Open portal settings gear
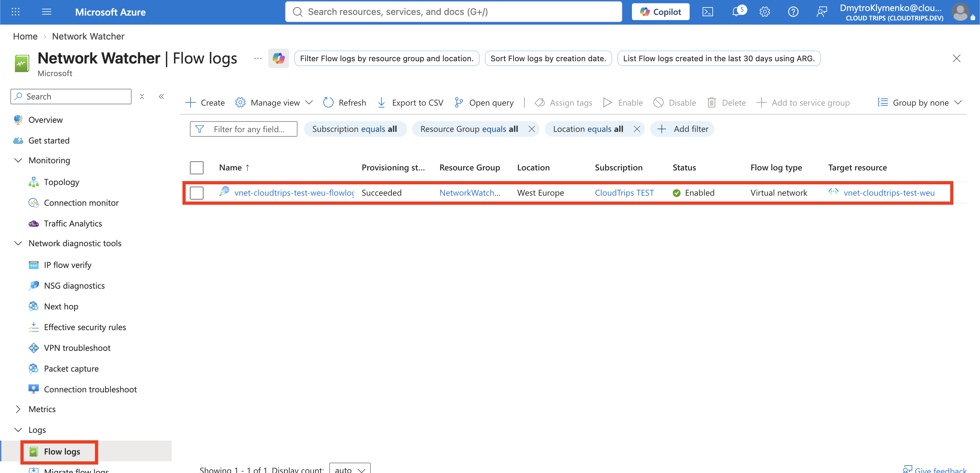Screen dimensions: 980x473 [765, 12]
